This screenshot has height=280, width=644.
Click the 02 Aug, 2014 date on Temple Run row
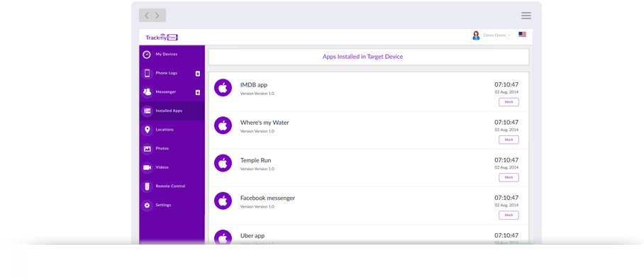[506, 167]
